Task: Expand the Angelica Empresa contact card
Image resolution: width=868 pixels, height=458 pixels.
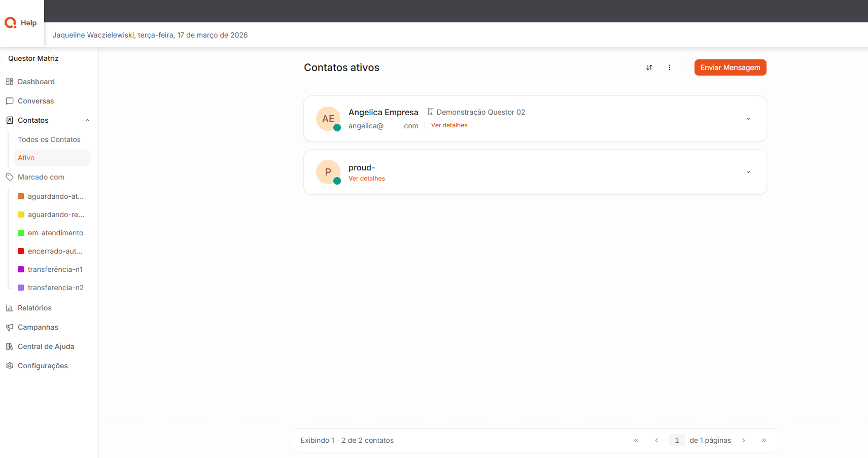Action: click(748, 119)
